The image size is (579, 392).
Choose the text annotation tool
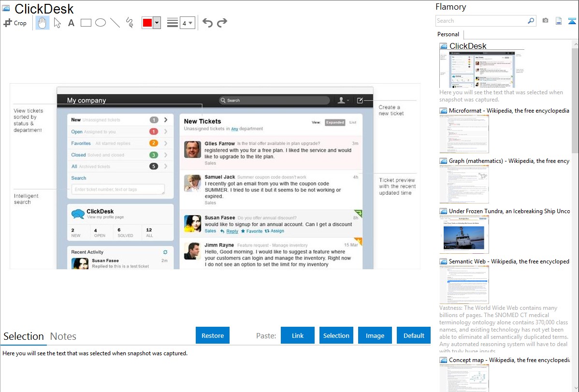click(71, 23)
